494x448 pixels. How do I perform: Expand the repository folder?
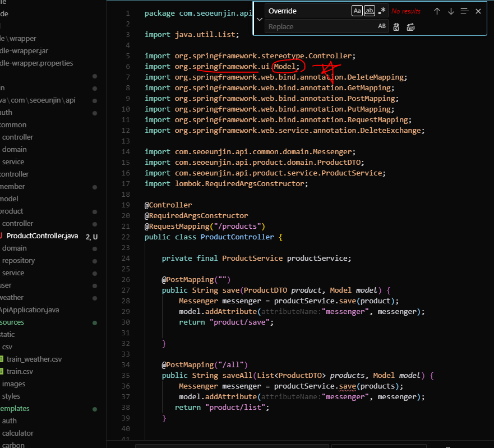pyautogui.click(x=19, y=261)
